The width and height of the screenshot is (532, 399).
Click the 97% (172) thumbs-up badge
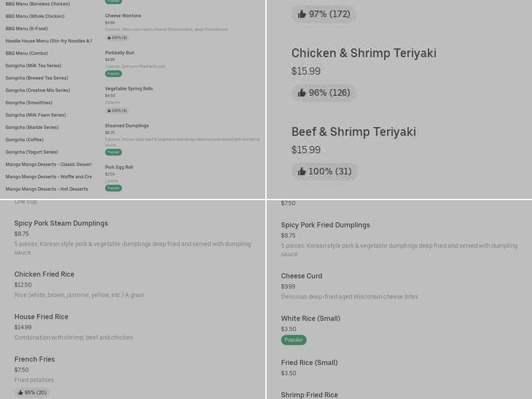coord(323,13)
